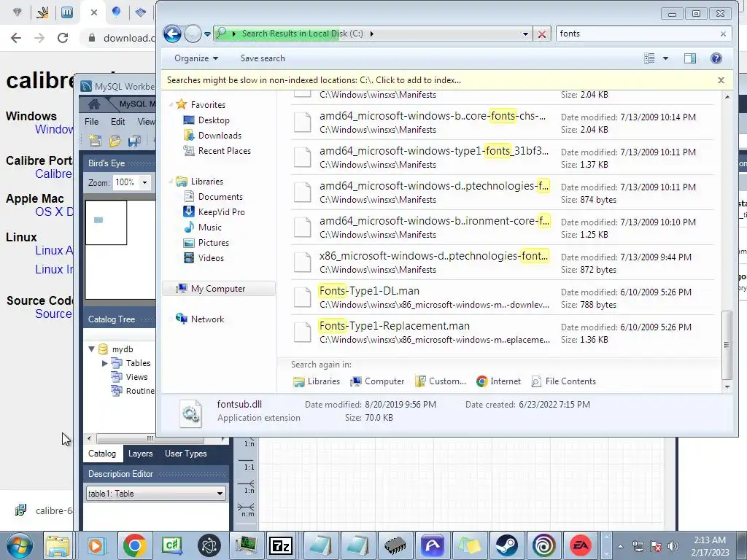Switch to the Layers tab

(141, 454)
